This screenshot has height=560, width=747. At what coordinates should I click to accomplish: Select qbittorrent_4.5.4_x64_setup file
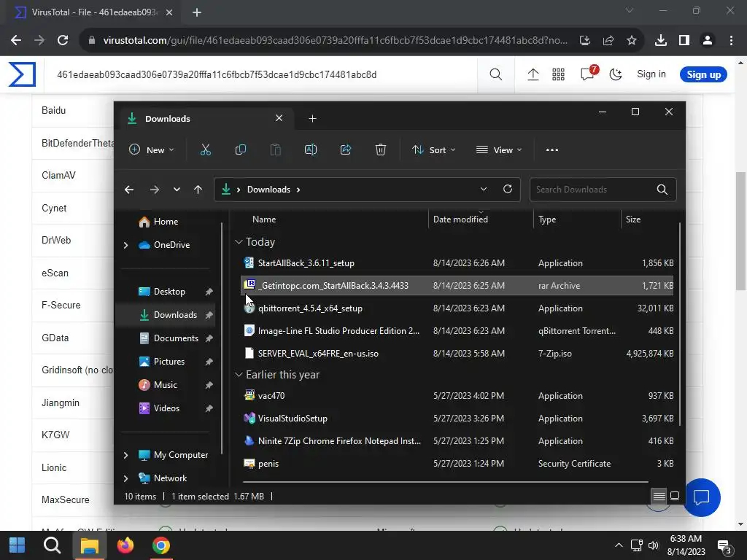coord(457,308)
